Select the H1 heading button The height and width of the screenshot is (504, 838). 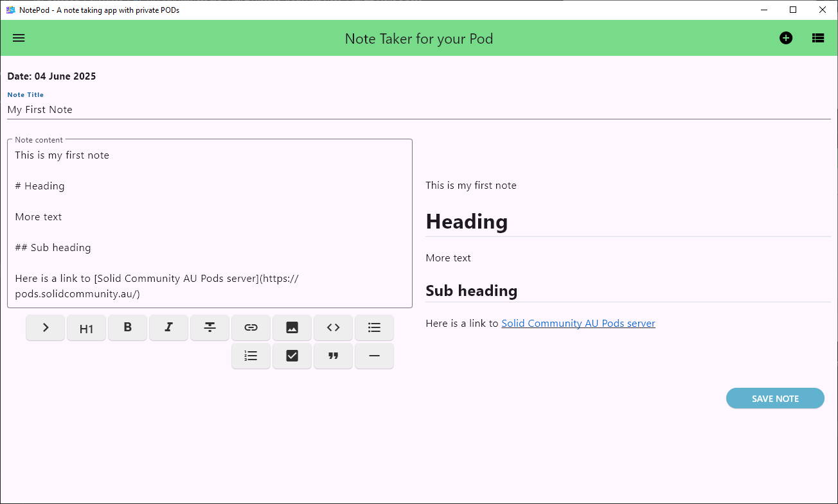click(87, 329)
